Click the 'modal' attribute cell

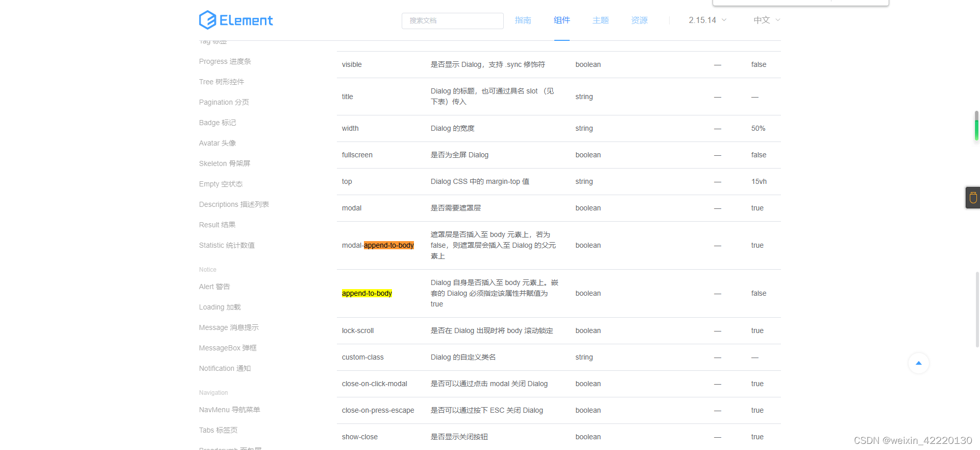pyautogui.click(x=352, y=208)
